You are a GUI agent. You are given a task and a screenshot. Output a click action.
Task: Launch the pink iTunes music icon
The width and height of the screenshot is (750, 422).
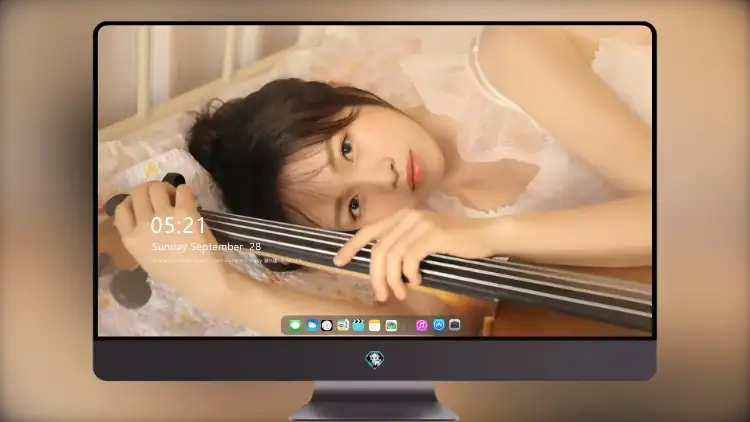point(421,325)
